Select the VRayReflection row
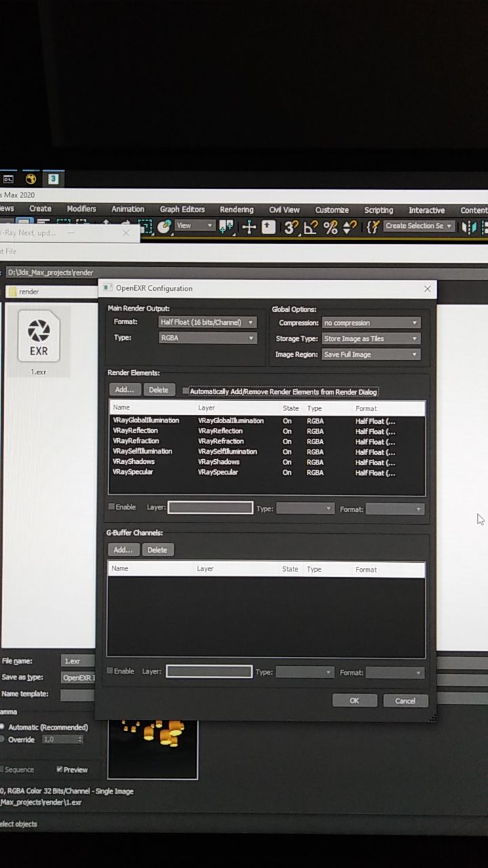 [x=267, y=431]
